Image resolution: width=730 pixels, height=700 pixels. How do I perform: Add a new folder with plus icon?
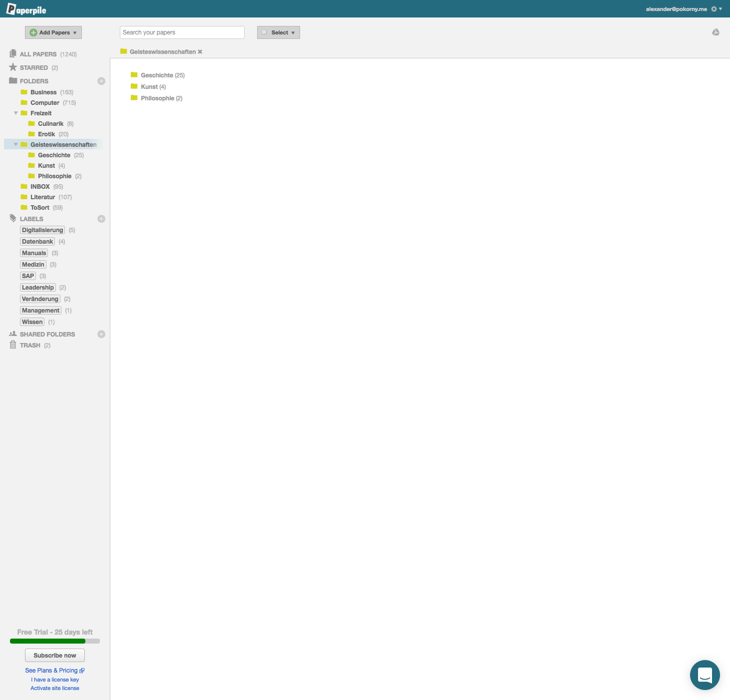(x=101, y=81)
